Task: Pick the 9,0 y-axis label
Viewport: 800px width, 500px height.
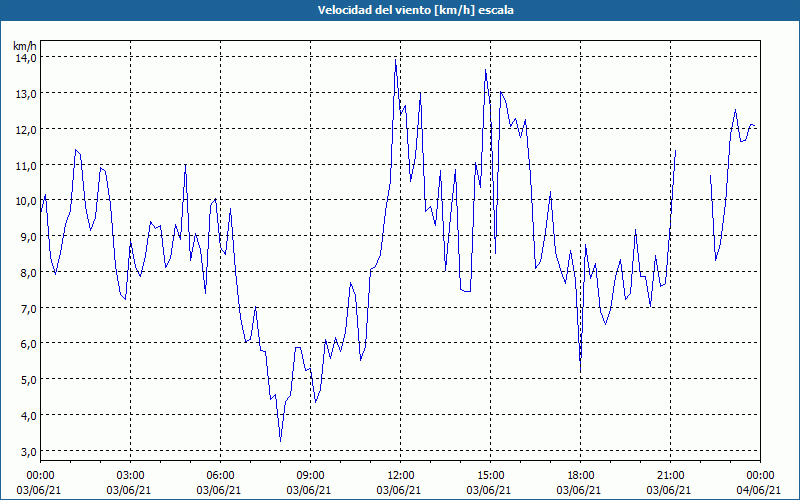Action: 28,236
